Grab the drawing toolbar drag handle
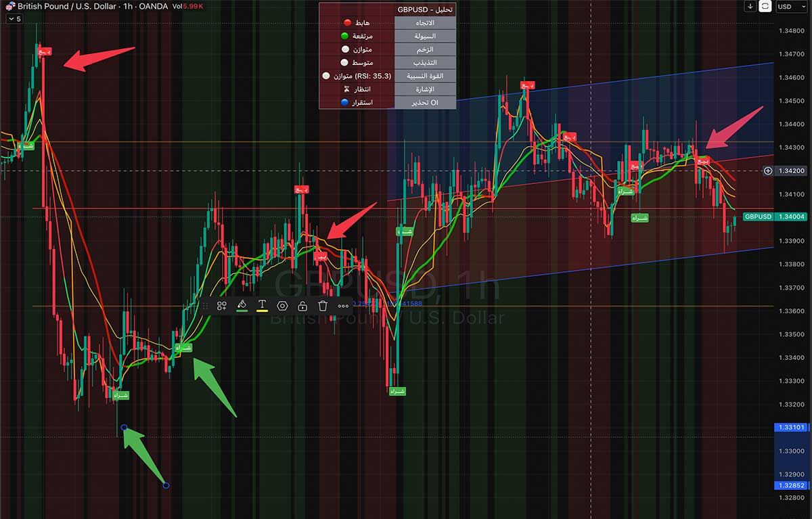The width and height of the screenshot is (812, 519). point(205,306)
